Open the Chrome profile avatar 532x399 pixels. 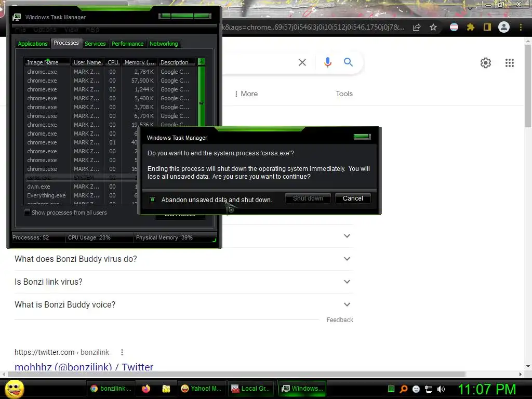point(504,27)
